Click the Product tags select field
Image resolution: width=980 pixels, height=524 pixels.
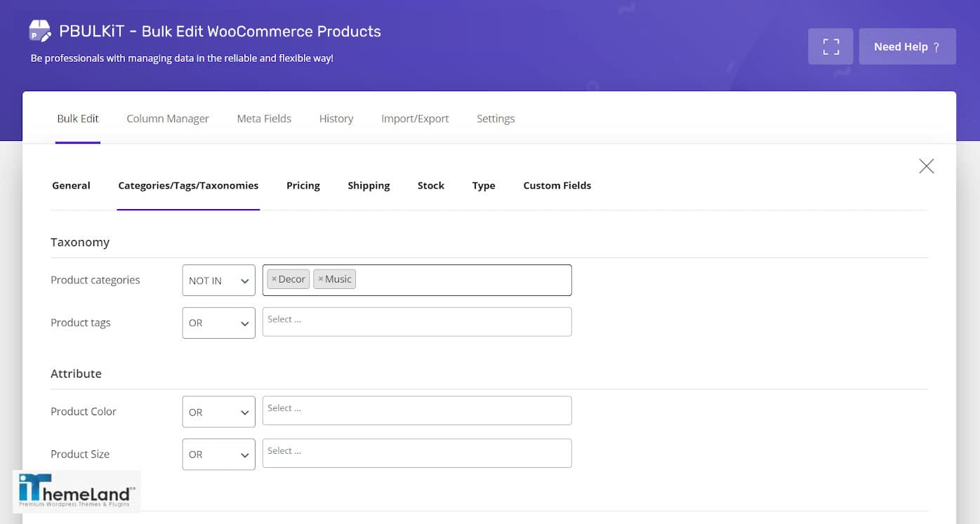417,322
